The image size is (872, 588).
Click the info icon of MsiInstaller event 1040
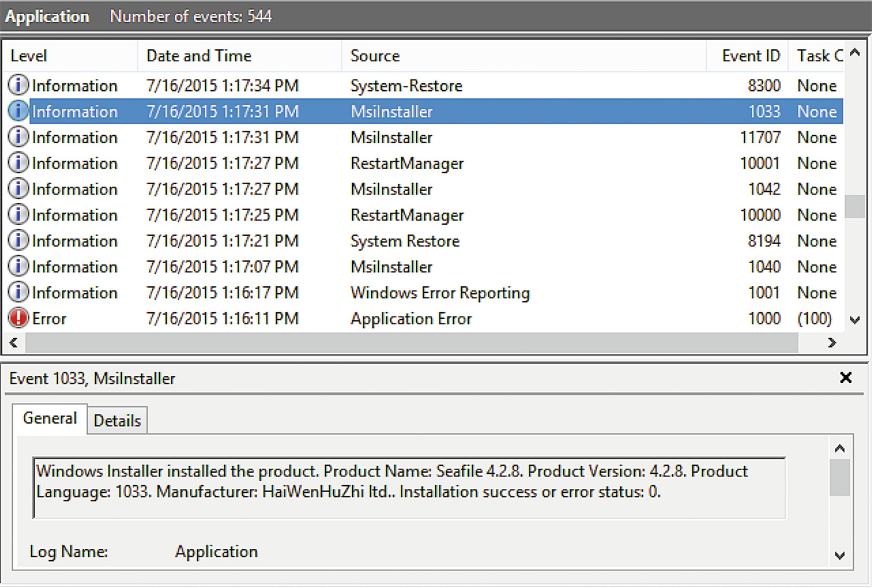point(18,266)
